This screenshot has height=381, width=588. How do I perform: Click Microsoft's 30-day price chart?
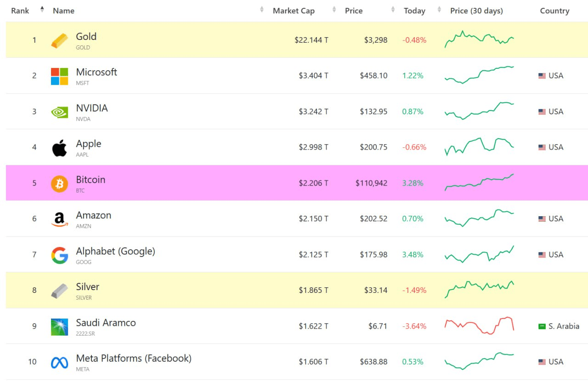(479, 75)
